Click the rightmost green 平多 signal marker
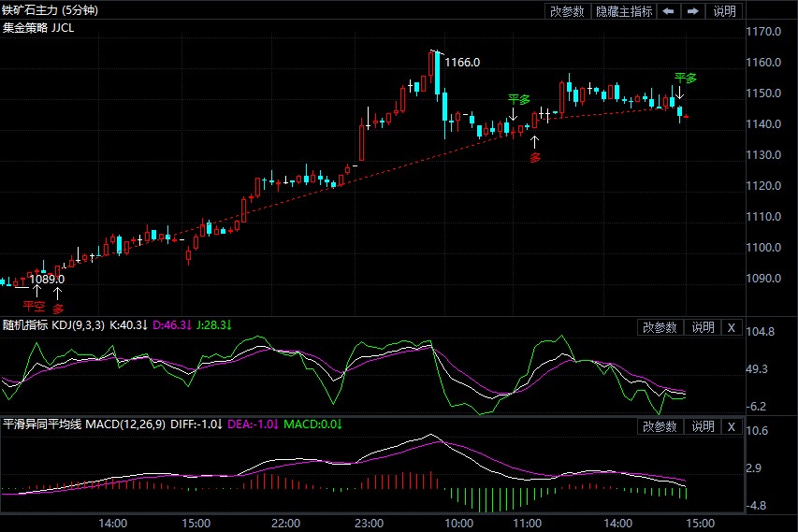This screenshot has height=532, width=798. click(x=686, y=78)
